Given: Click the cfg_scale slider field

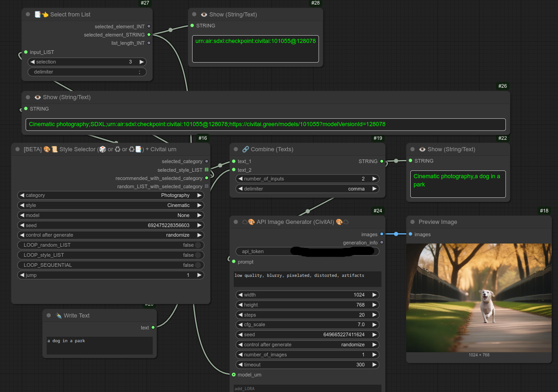Looking at the screenshot, I should (307, 325).
